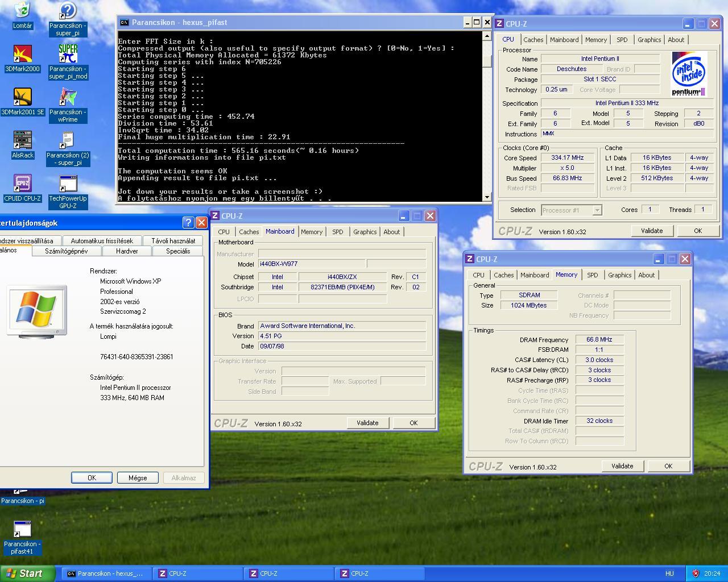Click the Code Name value Deschutes
Screen dimensions: 728x582
[572, 69]
